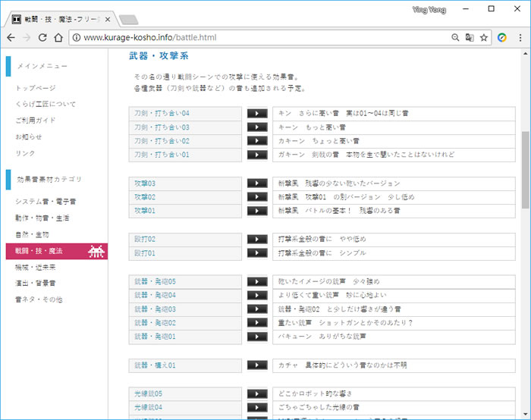Open トップページ in sidebar menu
The height and width of the screenshot is (420, 531).
tap(36, 88)
